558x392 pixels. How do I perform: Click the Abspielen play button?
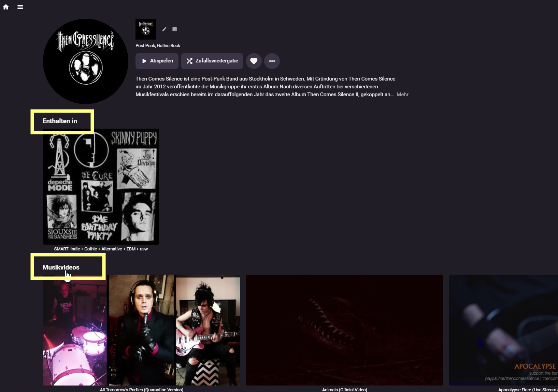(x=157, y=61)
